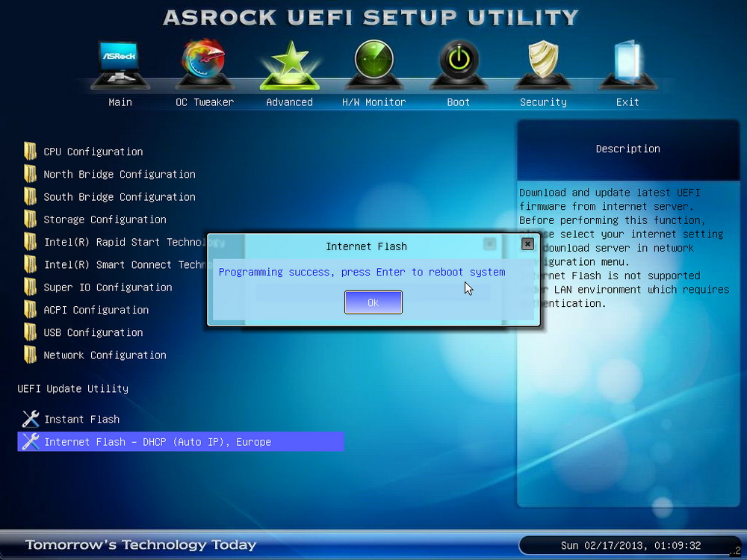Select the Advanced tab label
747x560 pixels.
click(x=289, y=102)
